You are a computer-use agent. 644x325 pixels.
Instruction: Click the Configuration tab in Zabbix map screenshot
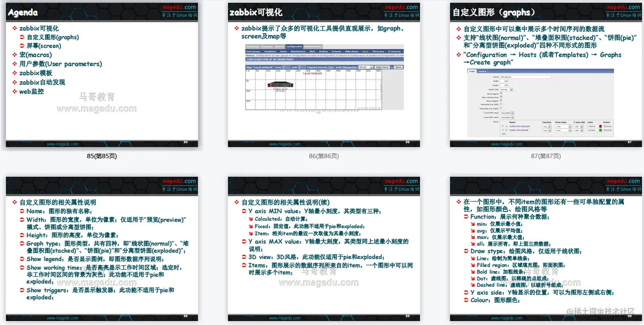294,46
